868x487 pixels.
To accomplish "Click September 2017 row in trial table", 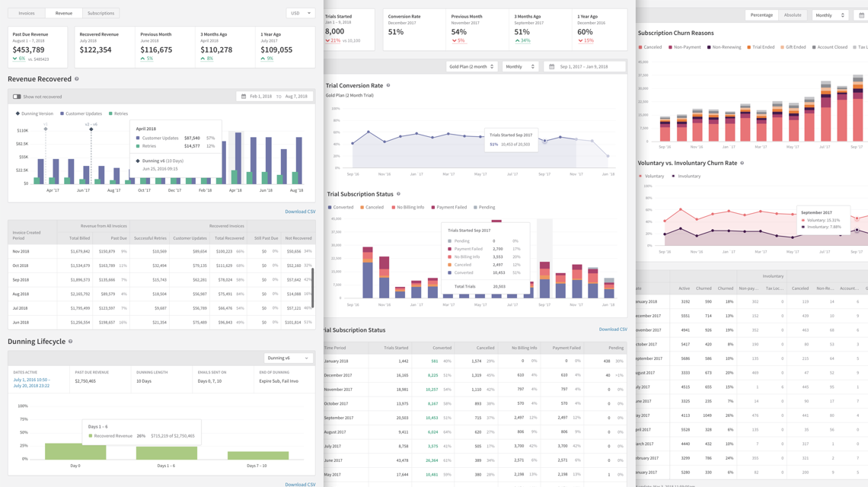I will point(476,418).
